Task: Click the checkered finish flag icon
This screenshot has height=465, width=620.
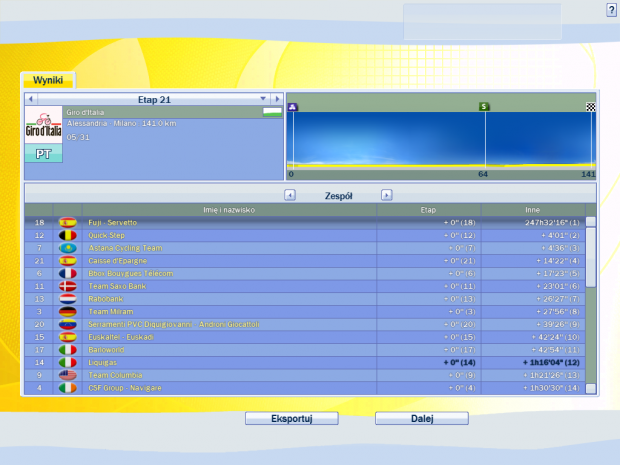Action: click(x=590, y=106)
